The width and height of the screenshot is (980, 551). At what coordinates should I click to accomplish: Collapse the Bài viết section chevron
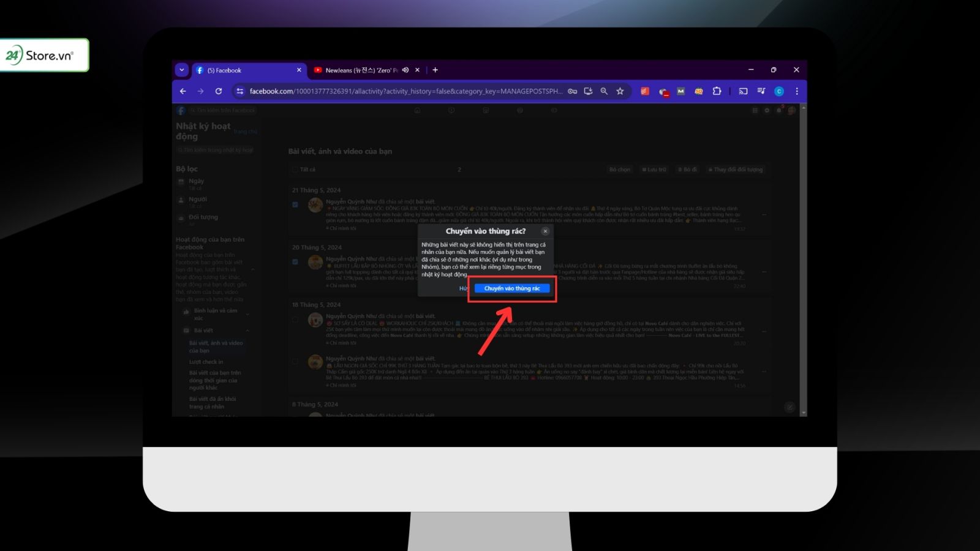pyautogui.click(x=247, y=331)
